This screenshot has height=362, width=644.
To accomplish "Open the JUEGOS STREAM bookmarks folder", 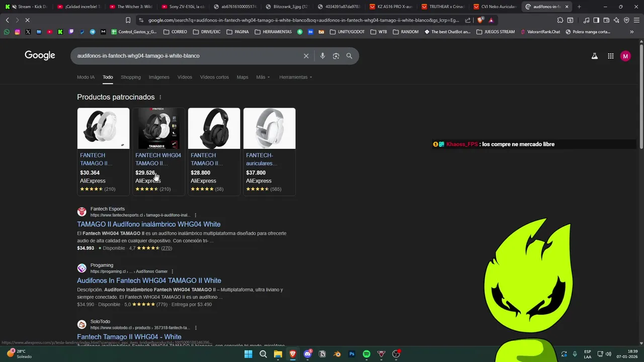I will coord(496,32).
